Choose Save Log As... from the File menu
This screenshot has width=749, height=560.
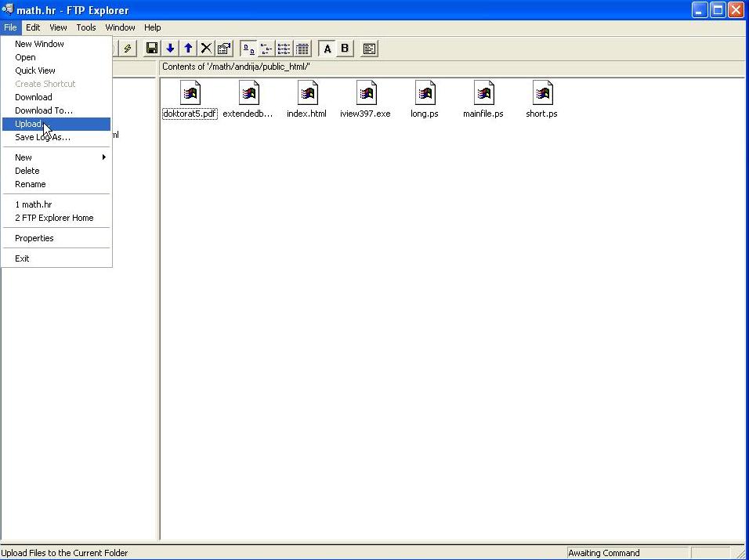(56, 138)
